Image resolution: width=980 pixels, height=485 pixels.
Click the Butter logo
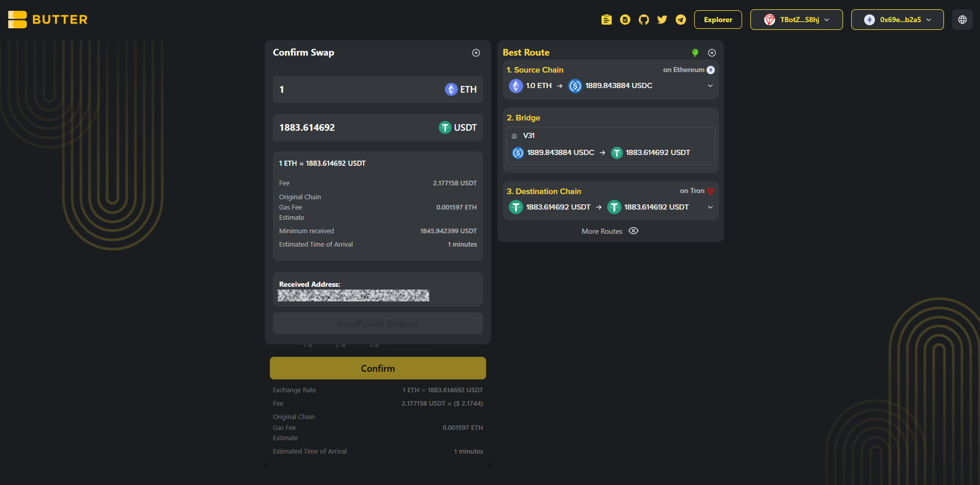tap(48, 19)
